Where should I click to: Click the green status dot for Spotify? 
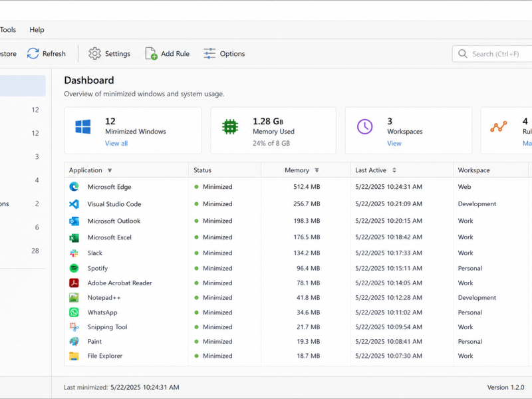pos(196,268)
